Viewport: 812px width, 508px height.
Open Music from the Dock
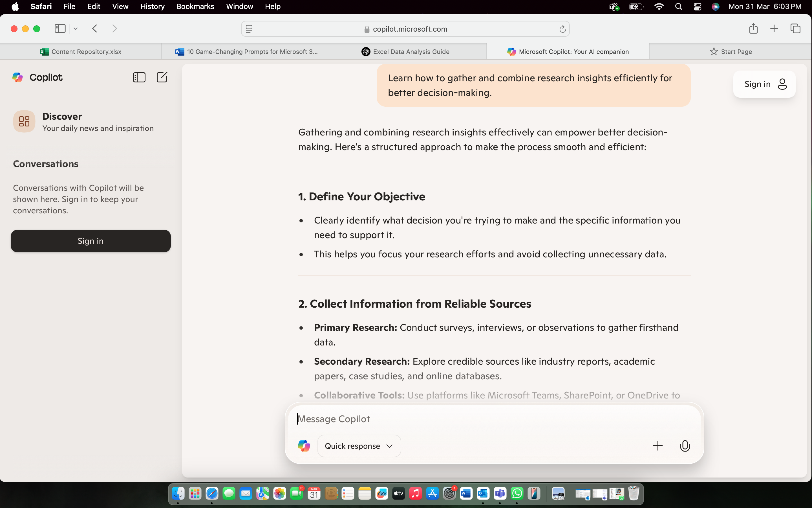click(x=415, y=494)
